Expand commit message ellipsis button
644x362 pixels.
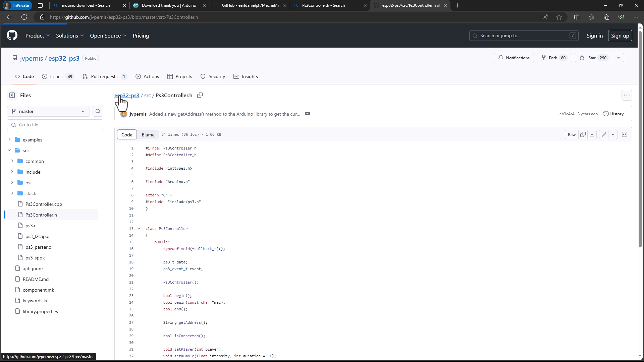[x=308, y=114]
